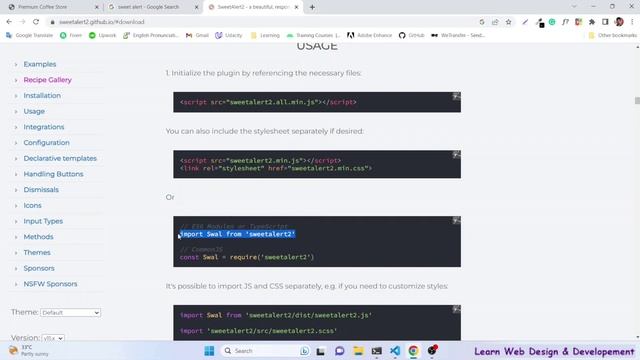Click the colorful extension icon beside the puzzle piece
Screen dimensions: 640x360
point(578,22)
